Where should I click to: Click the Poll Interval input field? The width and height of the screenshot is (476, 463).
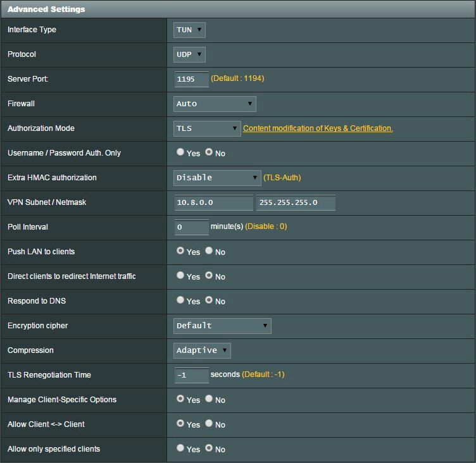tap(192, 227)
